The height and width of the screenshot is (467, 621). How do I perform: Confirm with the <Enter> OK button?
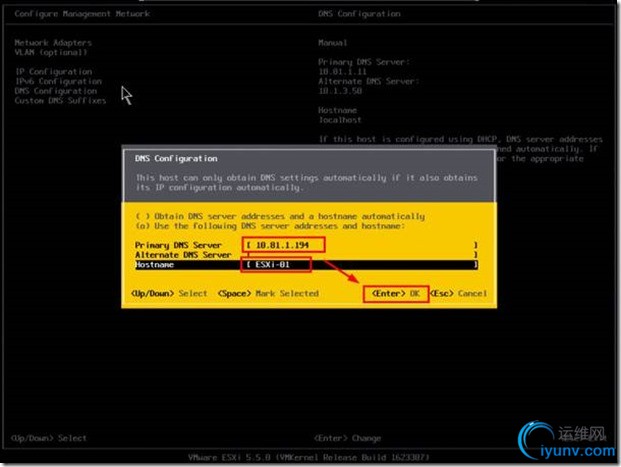coord(396,294)
